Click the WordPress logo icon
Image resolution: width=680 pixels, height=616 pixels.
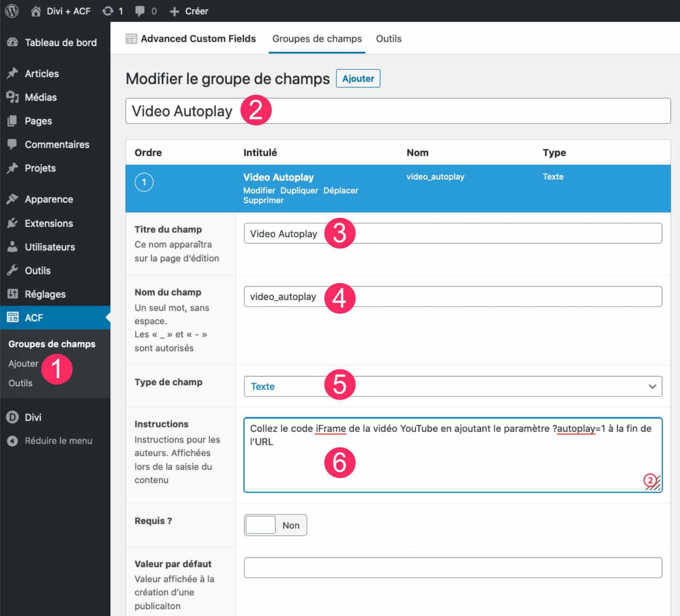point(12,11)
